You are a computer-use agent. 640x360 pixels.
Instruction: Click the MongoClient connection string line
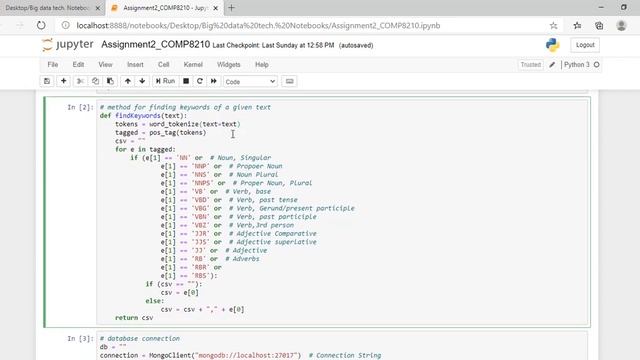[x=240, y=356]
